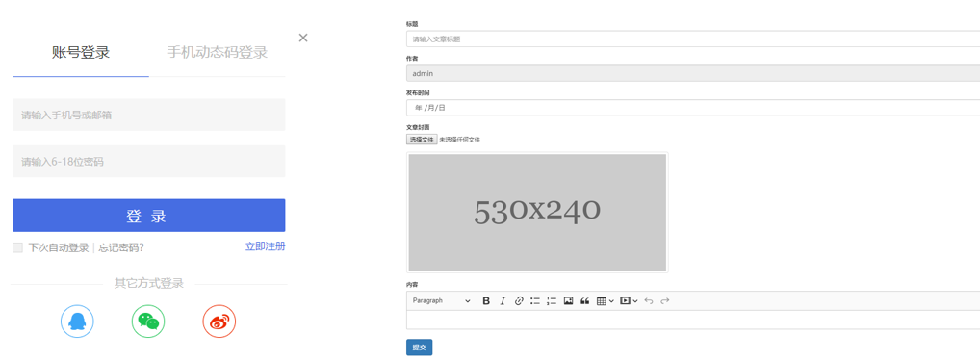Toggle italic formatting in the editor
The height and width of the screenshot is (361, 980).
[x=502, y=301]
